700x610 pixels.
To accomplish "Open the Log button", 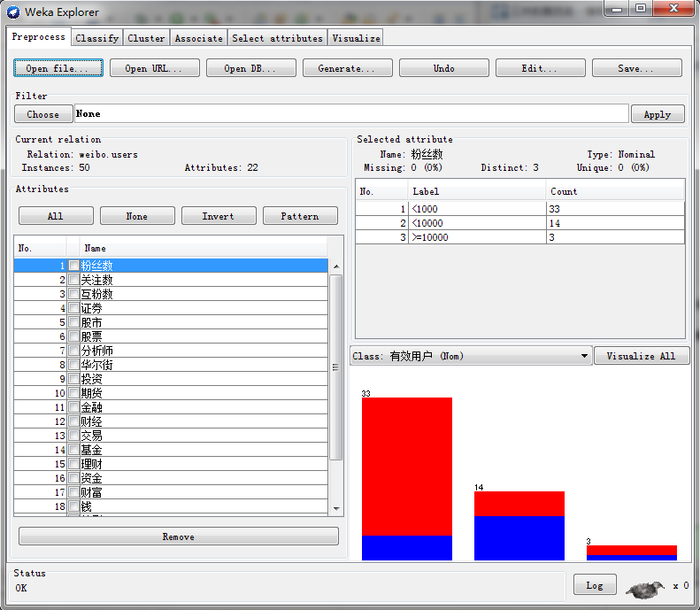I will coord(595,585).
